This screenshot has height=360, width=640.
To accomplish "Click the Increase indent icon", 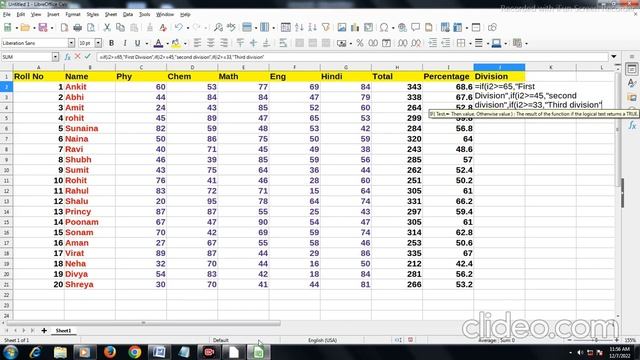I will (x=433, y=43).
